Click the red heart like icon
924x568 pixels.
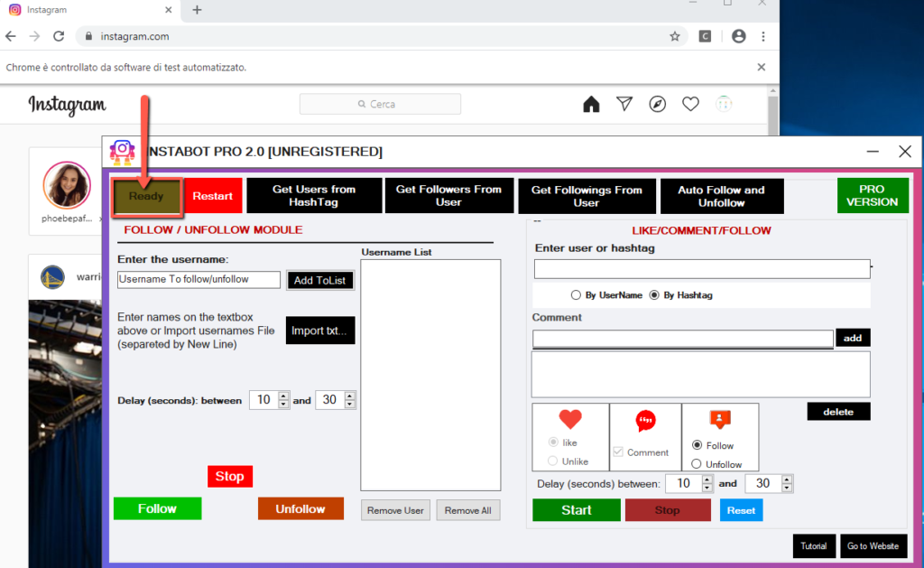570,419
